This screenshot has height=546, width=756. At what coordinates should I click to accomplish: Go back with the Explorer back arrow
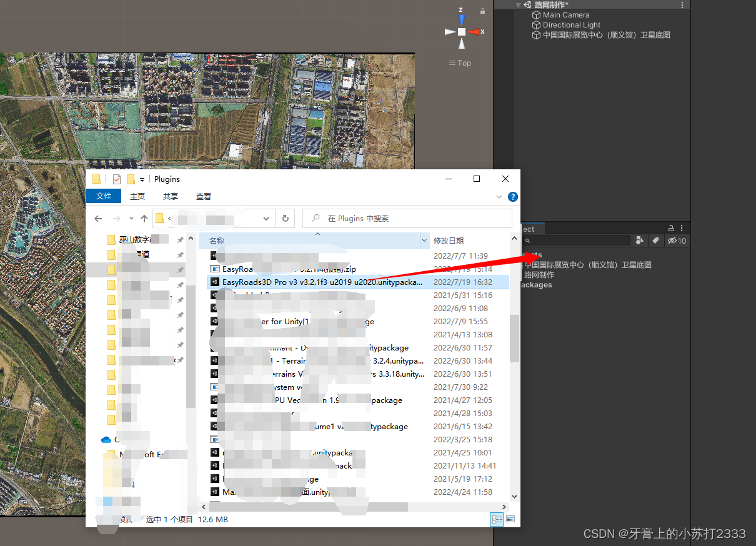click(x=98, y=219)
